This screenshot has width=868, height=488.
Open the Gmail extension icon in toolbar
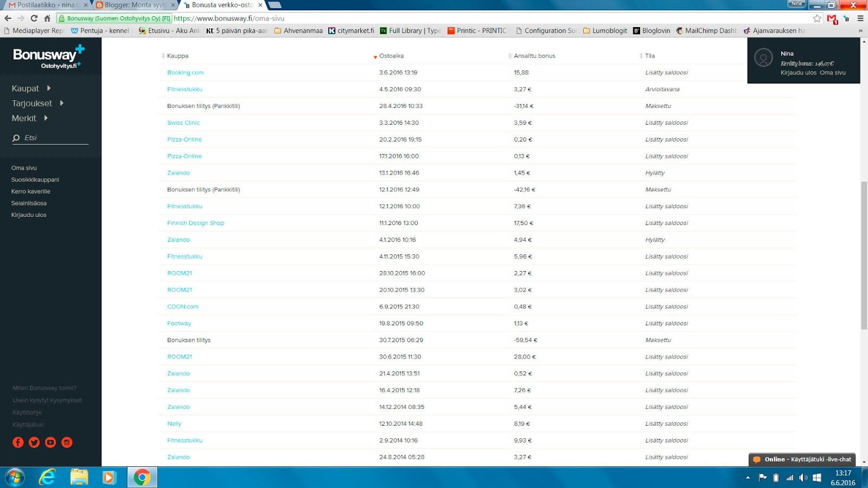tap(832, 18)
